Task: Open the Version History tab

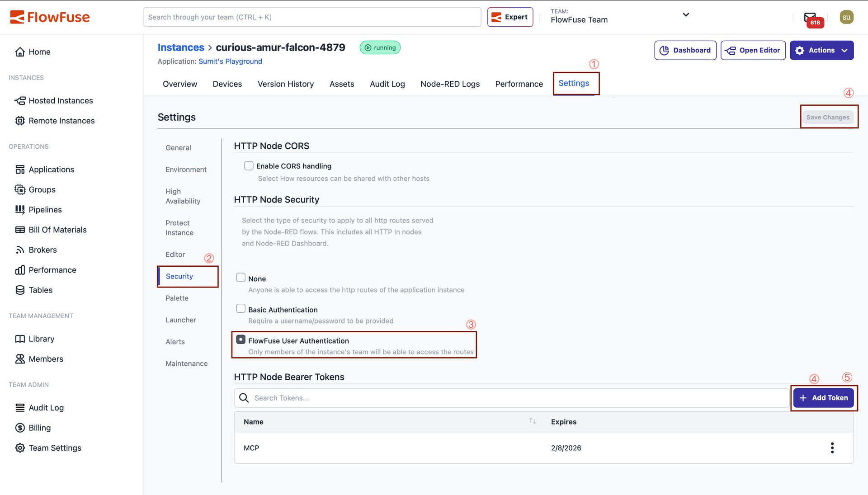Action: click(285, 84)
